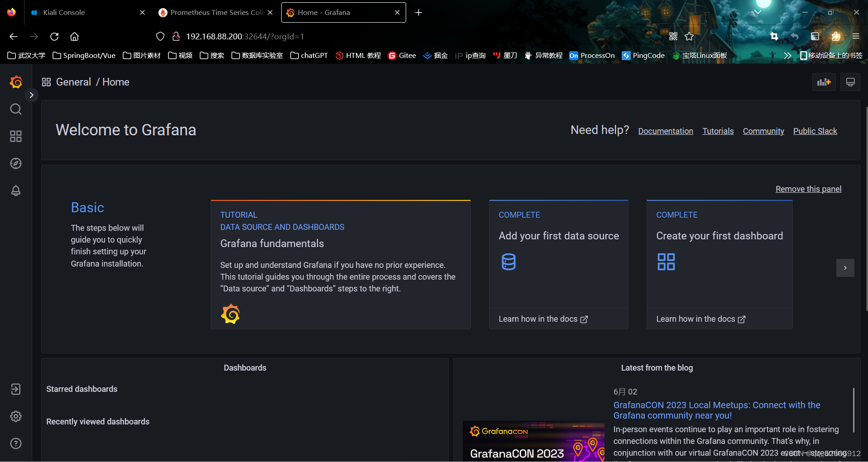Image resolution: width=868 pixels, height=462 pixels.
Task: Click the screenshot crop toolbar icon
Action: tap(774, 37)
